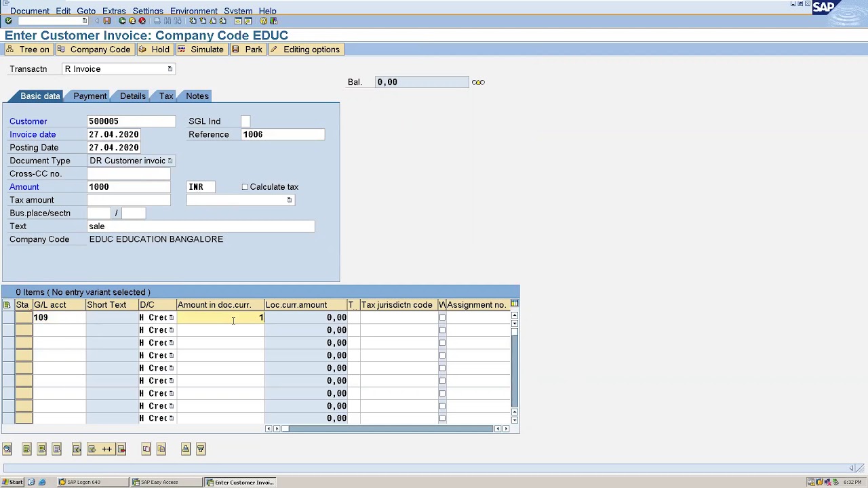Open D/C dropdown in the row with G/L 109
Image resolution: width=868 pixels, height=488 pixels.
click(x=172, y=317)
